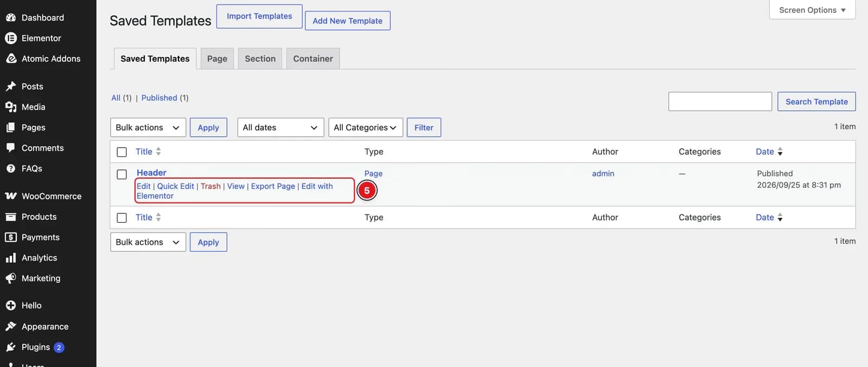Click the Products box icon
Screen dimensions: 868x367
(x=11, y=217)
